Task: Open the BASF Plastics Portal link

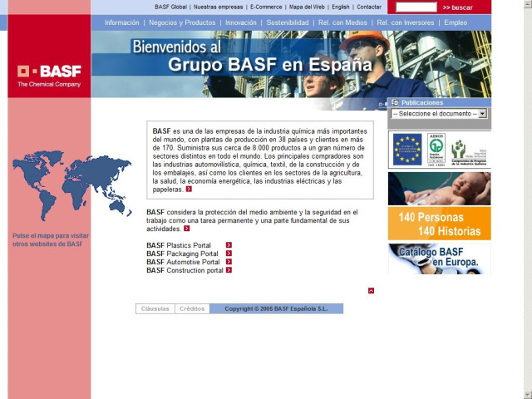Action: (179, 245)
